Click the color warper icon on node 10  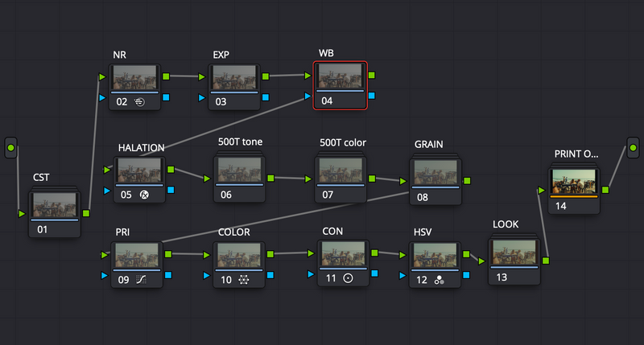click(x=244, y=280)
